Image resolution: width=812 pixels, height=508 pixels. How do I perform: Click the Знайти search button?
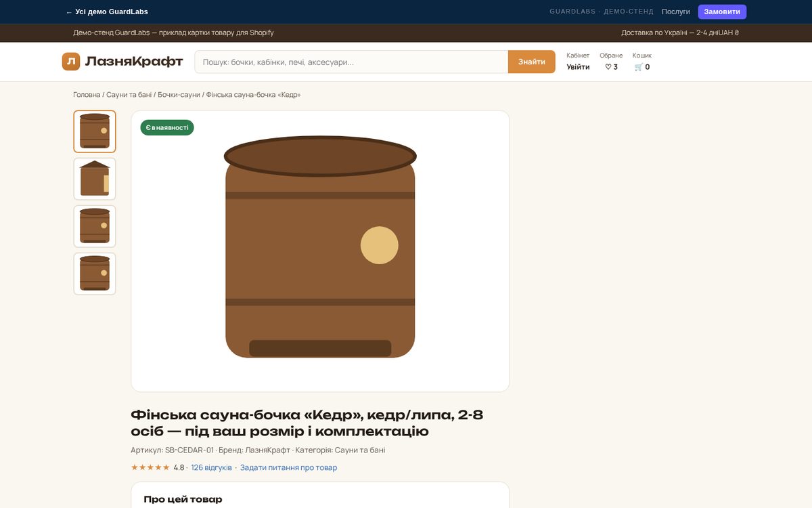click(x=532, y=62)
